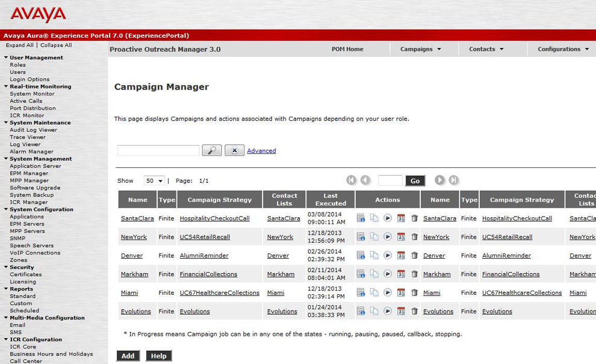This screenshot has height=364, width=596.
Task: Collapse the System Configuration tree section
Action: tap(6, 209)
